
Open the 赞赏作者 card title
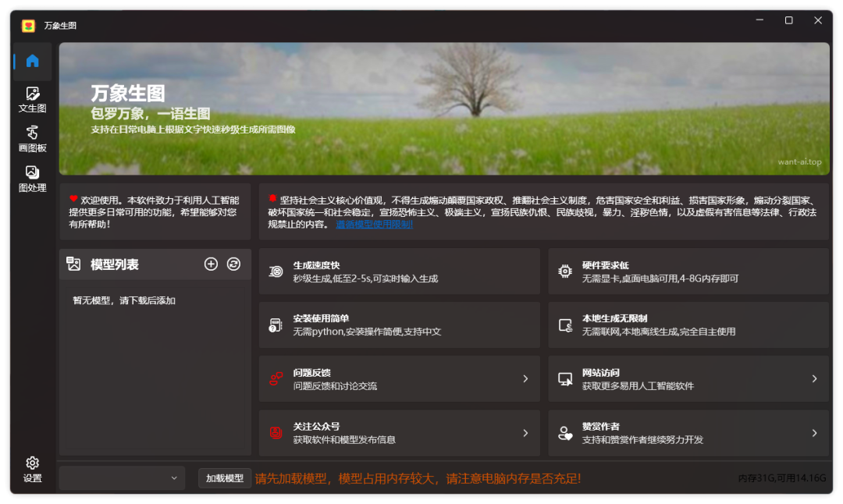click(x=601, y=426)
